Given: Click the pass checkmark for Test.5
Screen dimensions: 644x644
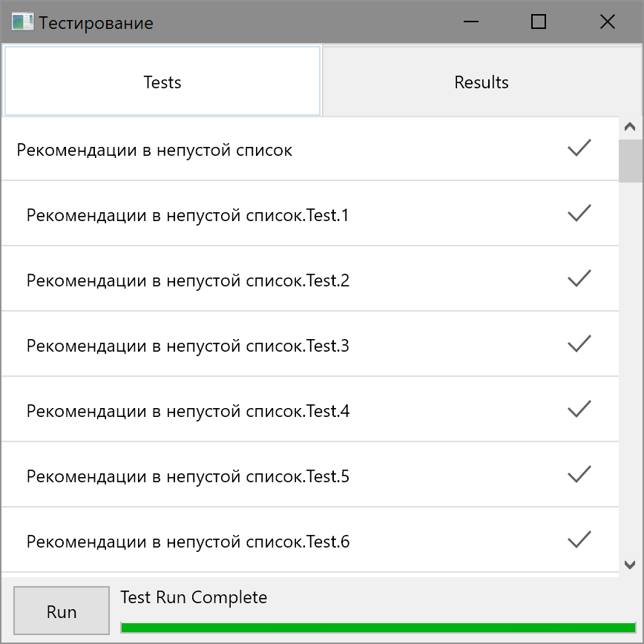Looking at the screenshot, I should point(579,474).
